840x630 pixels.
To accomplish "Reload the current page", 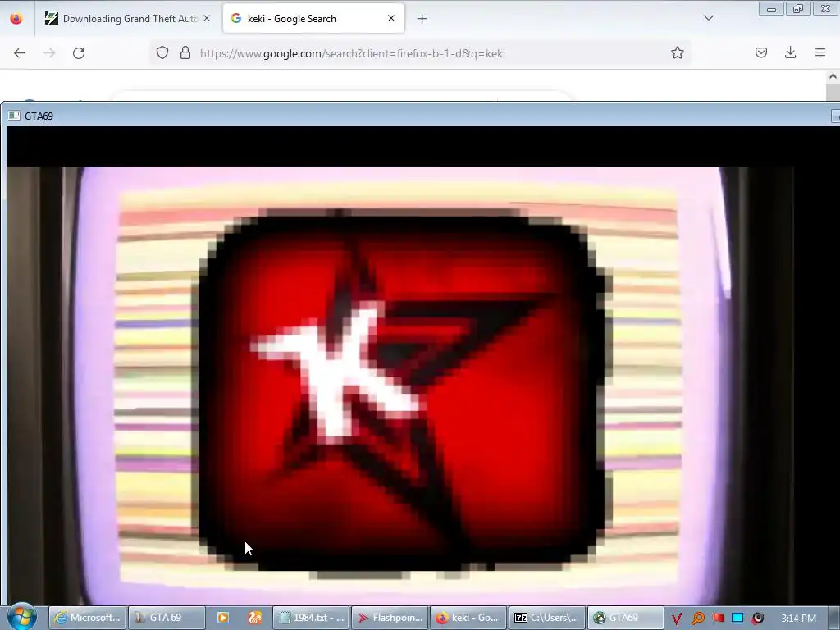I will 79,53.
